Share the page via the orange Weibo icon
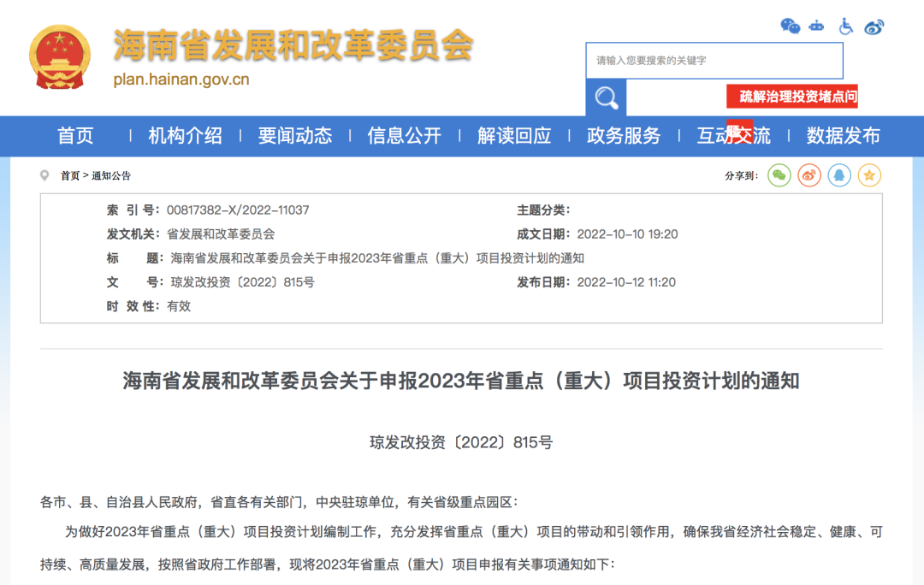924x585 pixels. coord(808,175)
